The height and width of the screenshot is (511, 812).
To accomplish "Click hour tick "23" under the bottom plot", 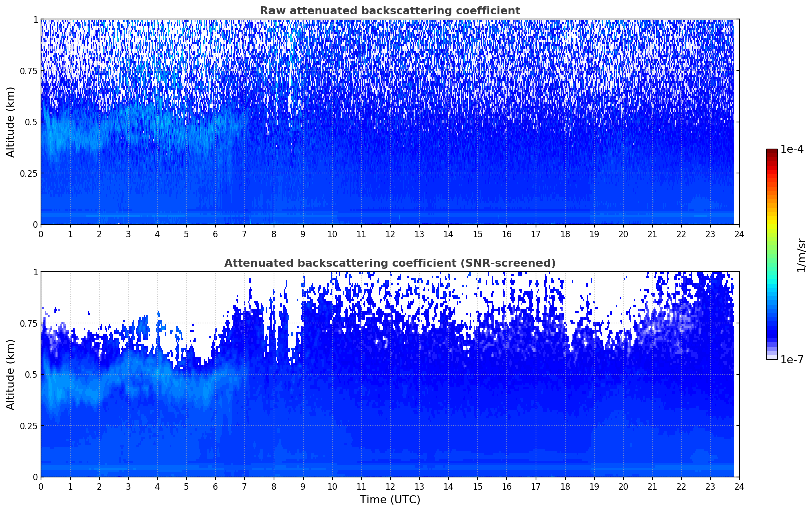I will pos(710,486).
